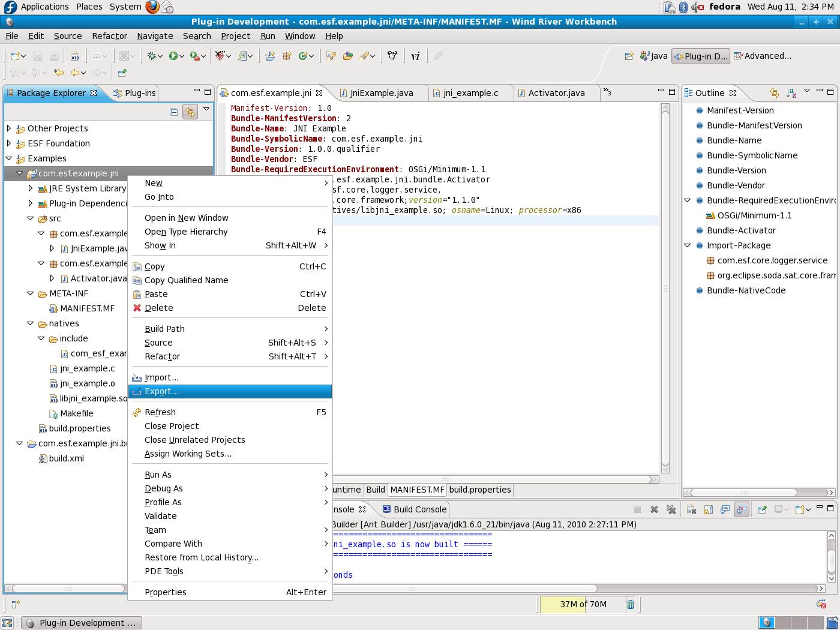This screenshot has width=840, height=630.
Task: Open the Navigate menu
Action: click(155, 36)
